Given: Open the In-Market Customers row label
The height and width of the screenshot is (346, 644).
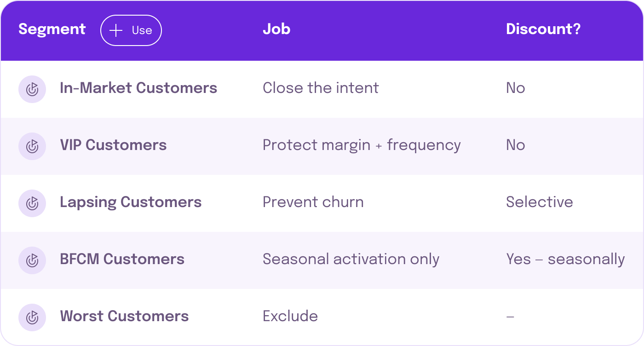Looking at the screenshot, I should (138, 88).
